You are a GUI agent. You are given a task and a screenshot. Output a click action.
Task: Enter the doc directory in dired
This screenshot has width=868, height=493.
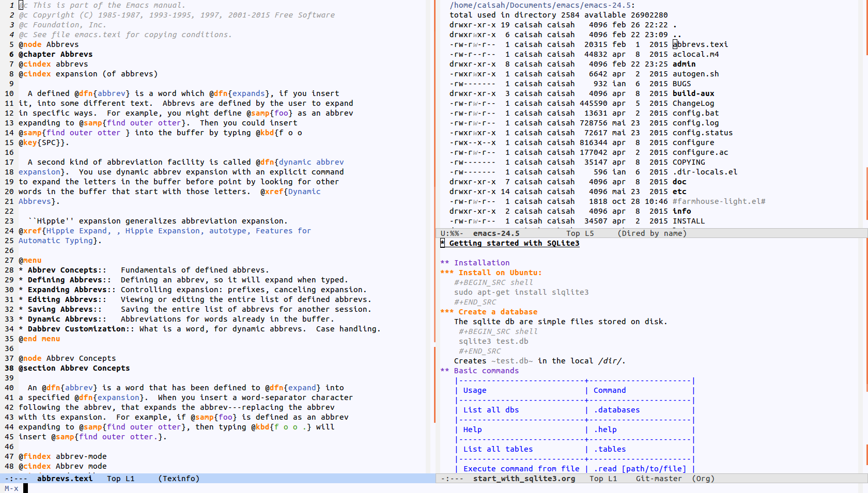(679, 182)
